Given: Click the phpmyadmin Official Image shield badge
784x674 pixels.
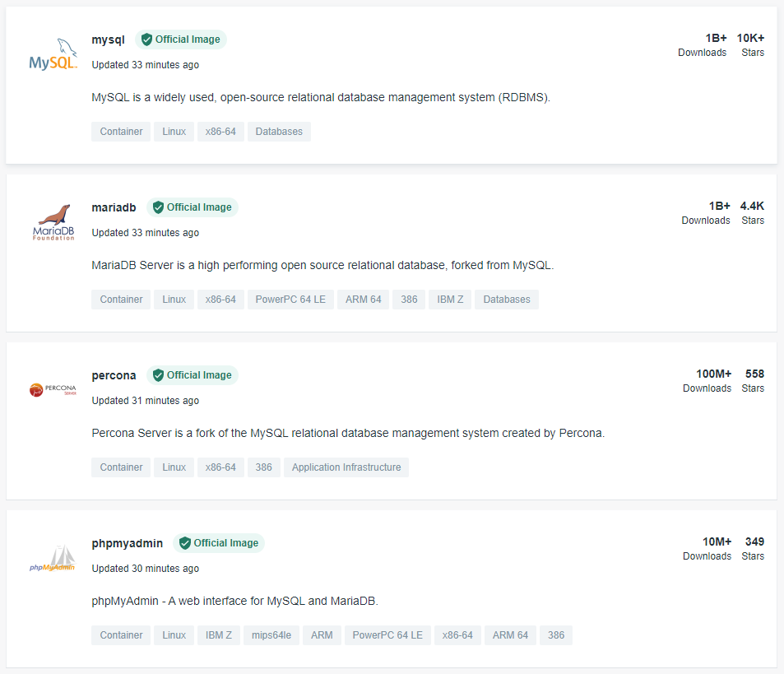Looking at the screenshot, I should click(x=219, y=543).
